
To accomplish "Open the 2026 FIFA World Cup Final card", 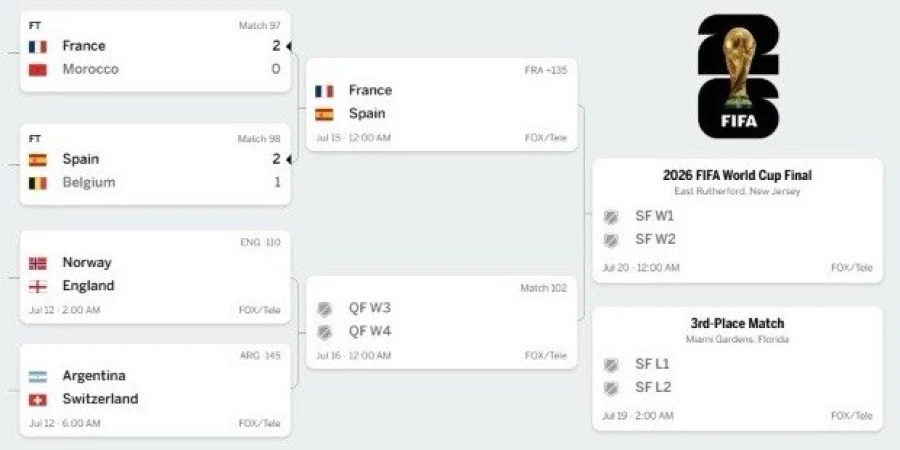I will click(x=738, y=220).
